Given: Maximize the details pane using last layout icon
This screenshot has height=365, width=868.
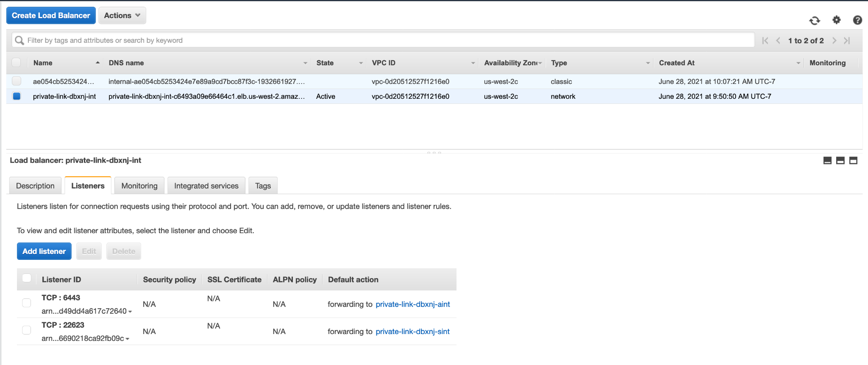Looking at the screenshot, I should pos(853,160).
